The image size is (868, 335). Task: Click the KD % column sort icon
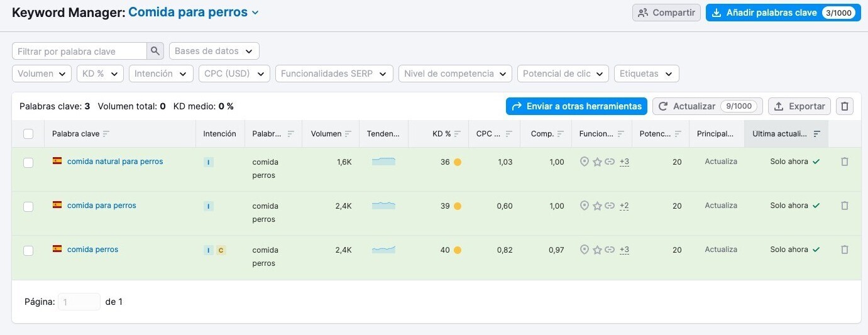pyautogui.click(x=457, y=134)
